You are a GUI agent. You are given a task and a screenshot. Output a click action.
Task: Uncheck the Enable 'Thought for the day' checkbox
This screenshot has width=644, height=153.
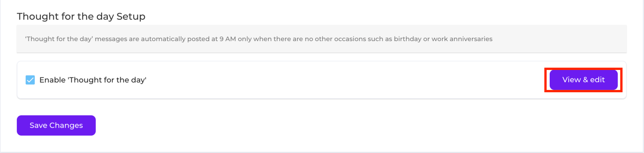30,80
